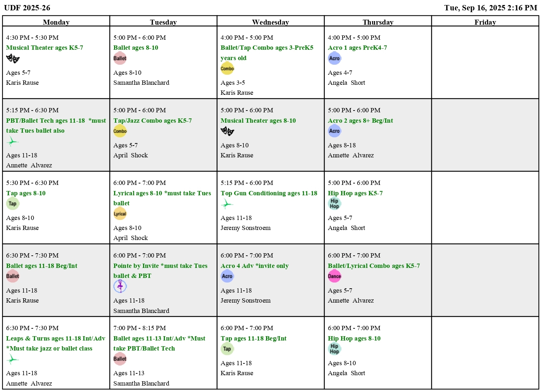Viewport: 541px width, 392px height.
Task: Open the Hip Hop ages 8-10 class link
Action: [354, 338]
